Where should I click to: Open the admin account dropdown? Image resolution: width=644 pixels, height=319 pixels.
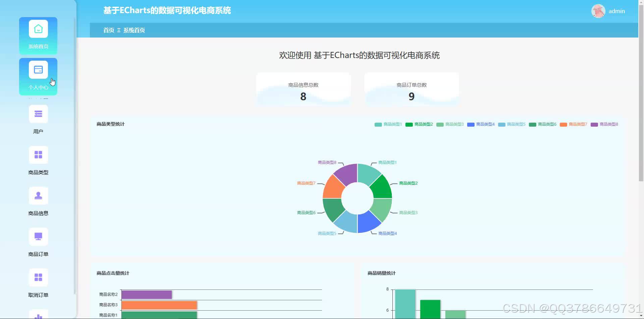[616, 11]
